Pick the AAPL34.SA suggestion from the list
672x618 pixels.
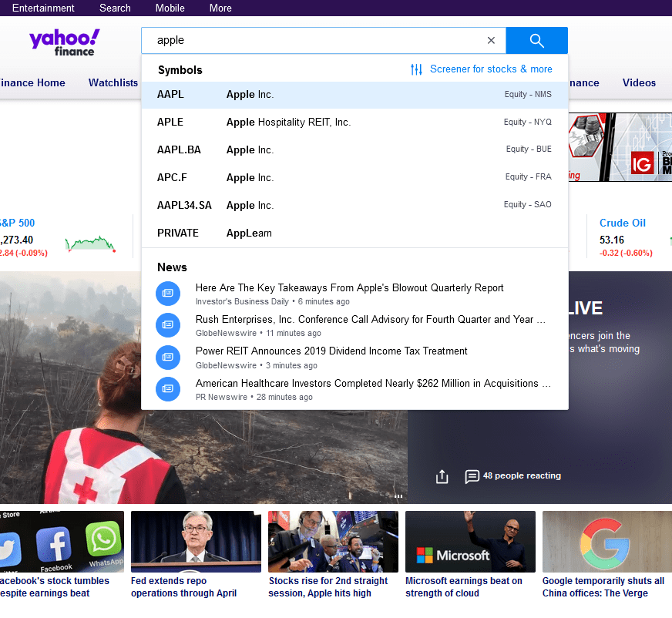pyautogui.click(x=308, y=205)
